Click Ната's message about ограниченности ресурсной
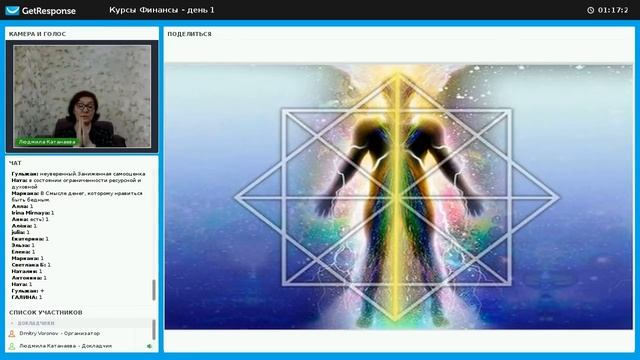The height and width of the screenshot is (360, 640). point(76,183)
